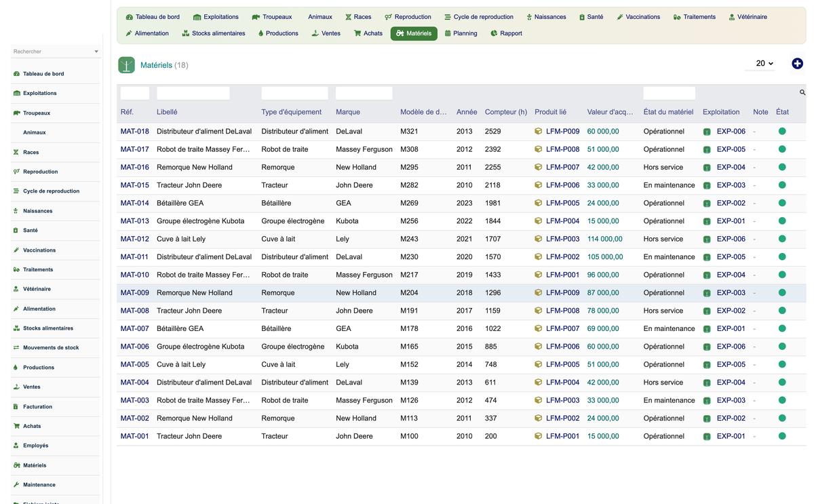Click Naissances icon in top navigation
Viewport: 814px width, 504px height.
point(529,17)
